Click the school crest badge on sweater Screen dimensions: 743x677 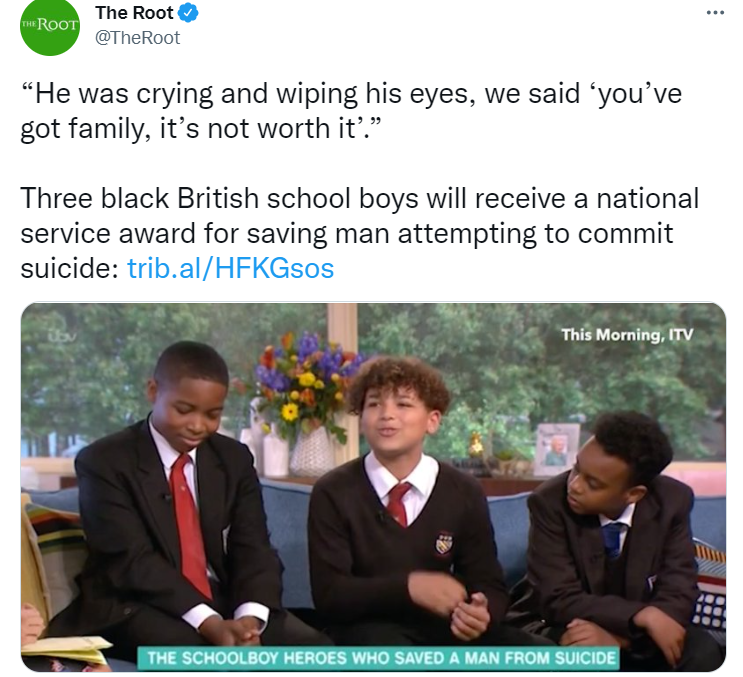click(444, 543)
